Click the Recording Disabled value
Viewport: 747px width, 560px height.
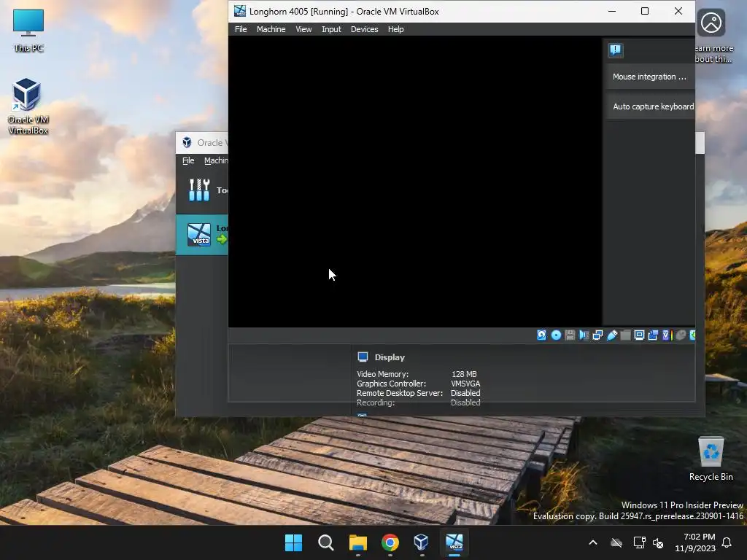(465, 402)
